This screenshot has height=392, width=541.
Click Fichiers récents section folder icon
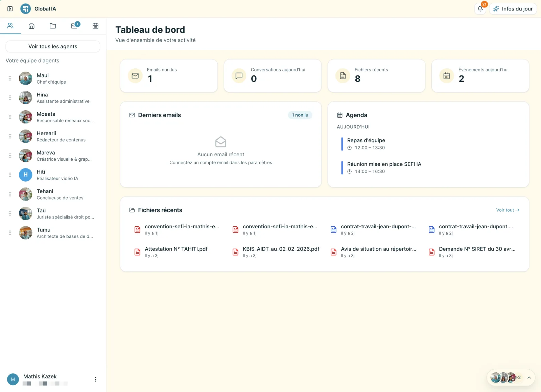[x=132, y=210]
